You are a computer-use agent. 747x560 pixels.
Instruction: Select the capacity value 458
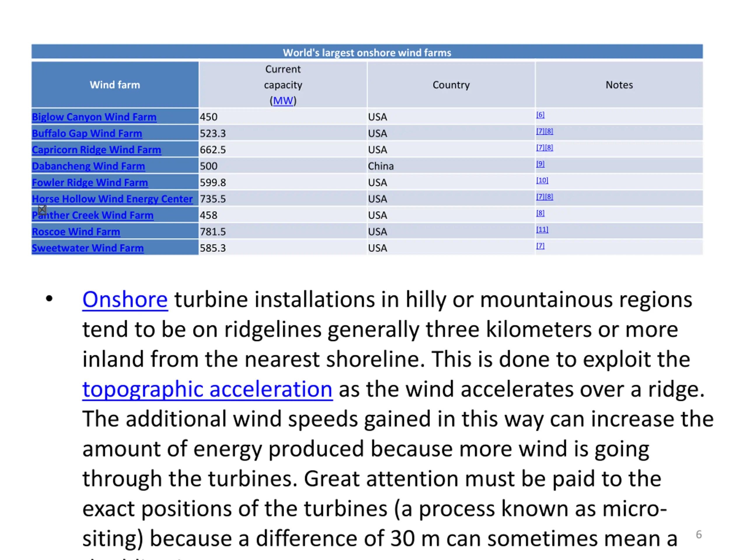click(x=208, y=215)
